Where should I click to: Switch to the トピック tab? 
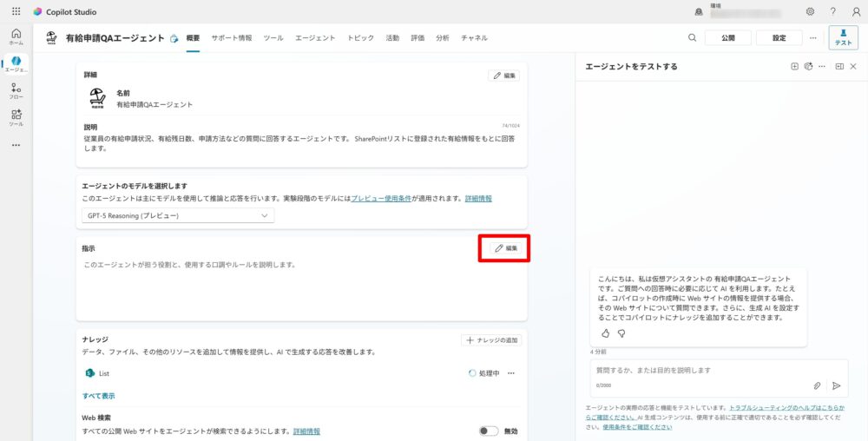tap(360, 38)
